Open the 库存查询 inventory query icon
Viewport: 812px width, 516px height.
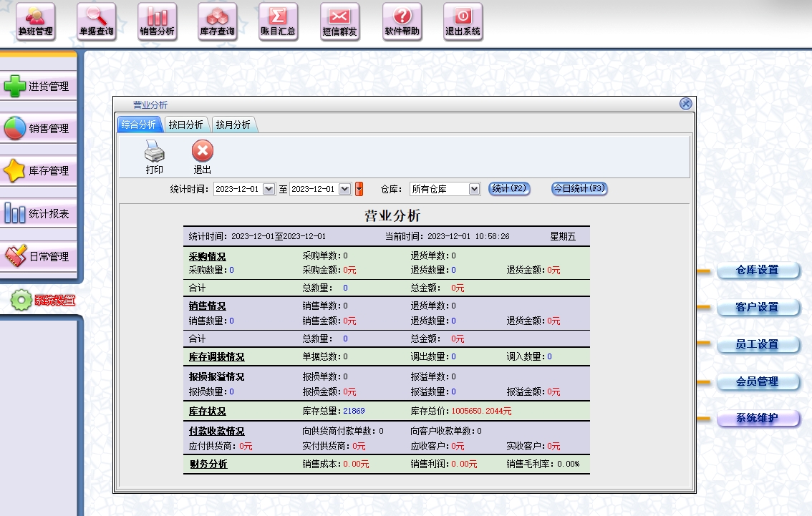click(217, 21)
